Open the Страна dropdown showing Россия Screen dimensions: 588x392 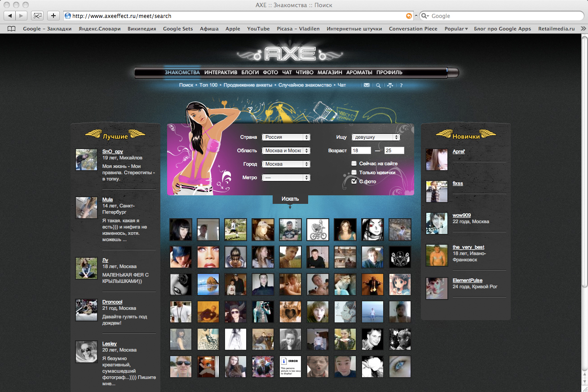286,137
